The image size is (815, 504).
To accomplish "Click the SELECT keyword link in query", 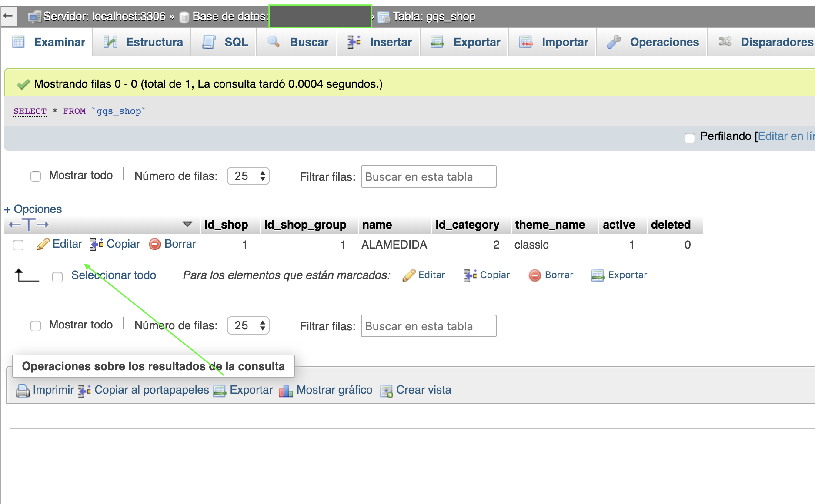I will [30, 111].
